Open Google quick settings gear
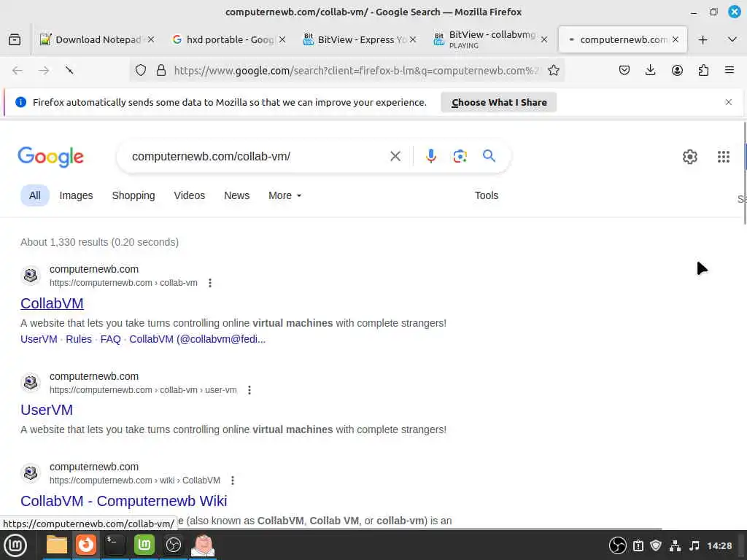 (690, 157)
